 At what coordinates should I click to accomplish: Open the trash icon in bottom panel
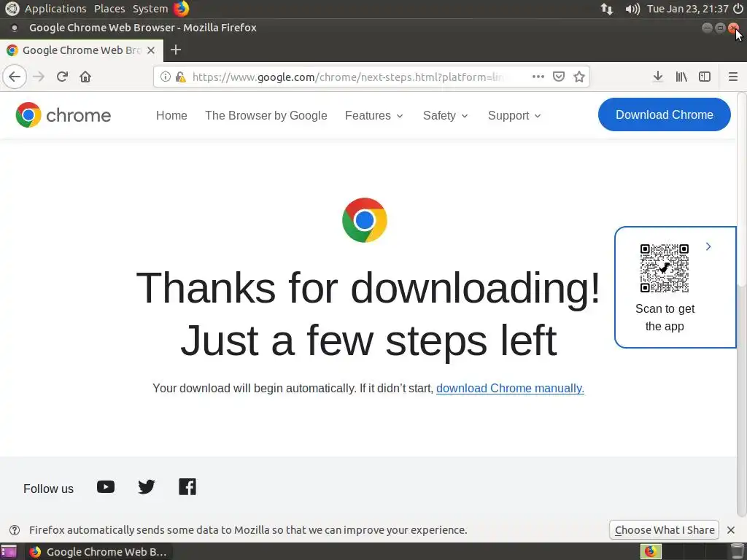pos(738,551)
